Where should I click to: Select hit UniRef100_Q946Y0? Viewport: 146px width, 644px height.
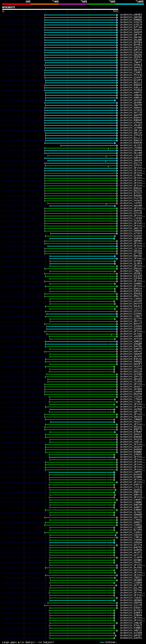click(131, 30)
